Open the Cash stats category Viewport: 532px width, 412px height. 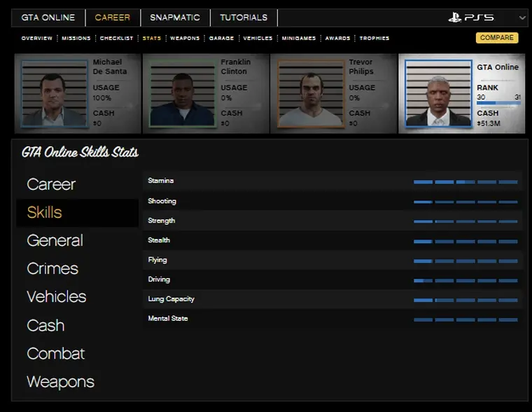point(45,326)
